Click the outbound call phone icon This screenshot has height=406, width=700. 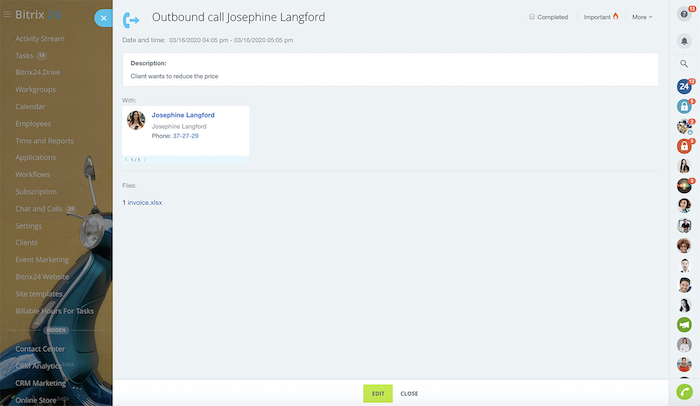[131, 19]
